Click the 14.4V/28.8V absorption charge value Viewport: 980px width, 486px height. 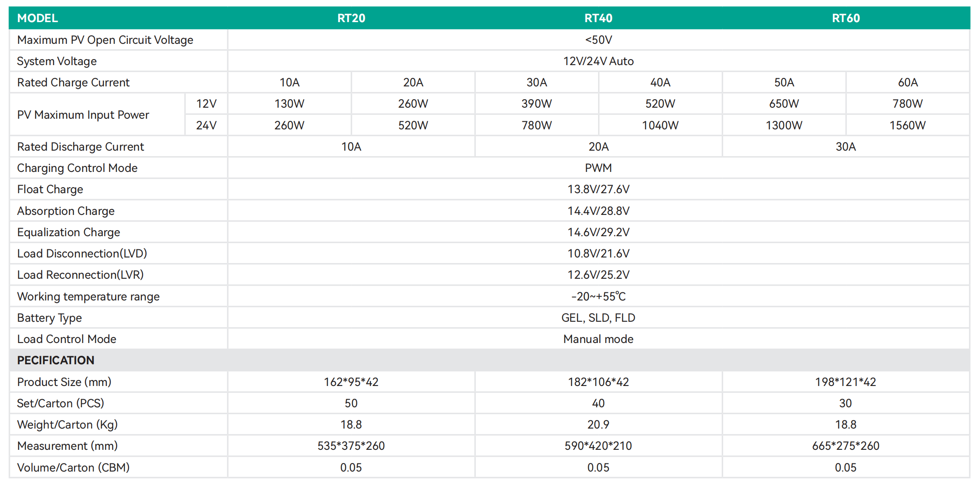(x=598, y=211)
